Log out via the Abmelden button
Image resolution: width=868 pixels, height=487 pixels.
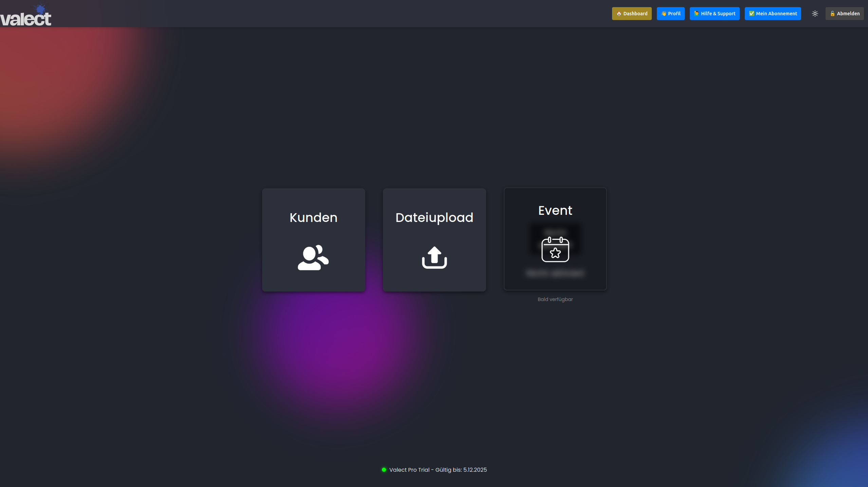pyautogui.click(x=844, y=14)
